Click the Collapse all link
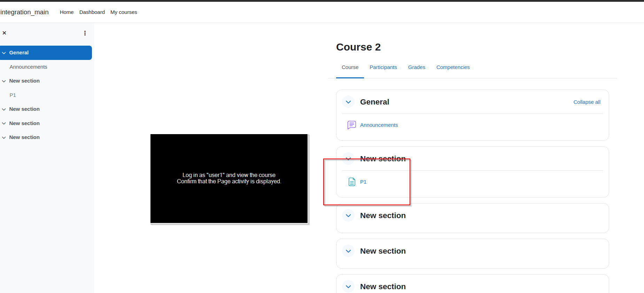This screenshot has width=644, height=293. [587, 102]
